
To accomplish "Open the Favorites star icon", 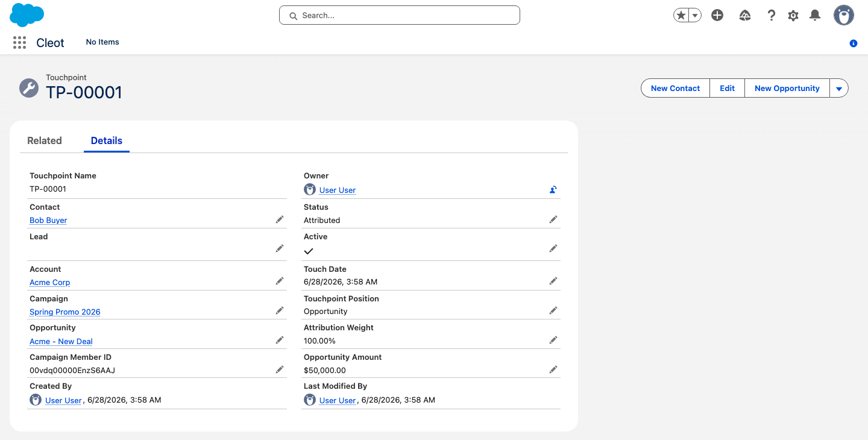I will click(681, 16).
